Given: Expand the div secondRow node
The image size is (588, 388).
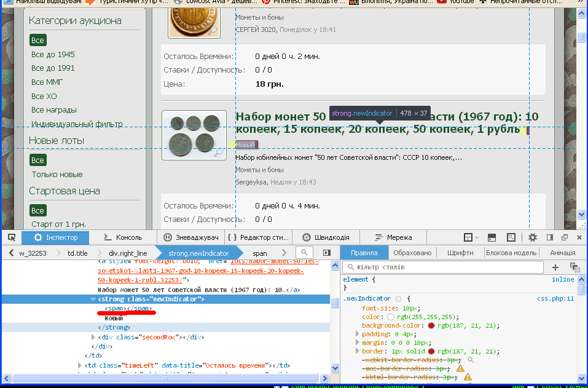Looking at the screenshot, I should pos(93,337).
